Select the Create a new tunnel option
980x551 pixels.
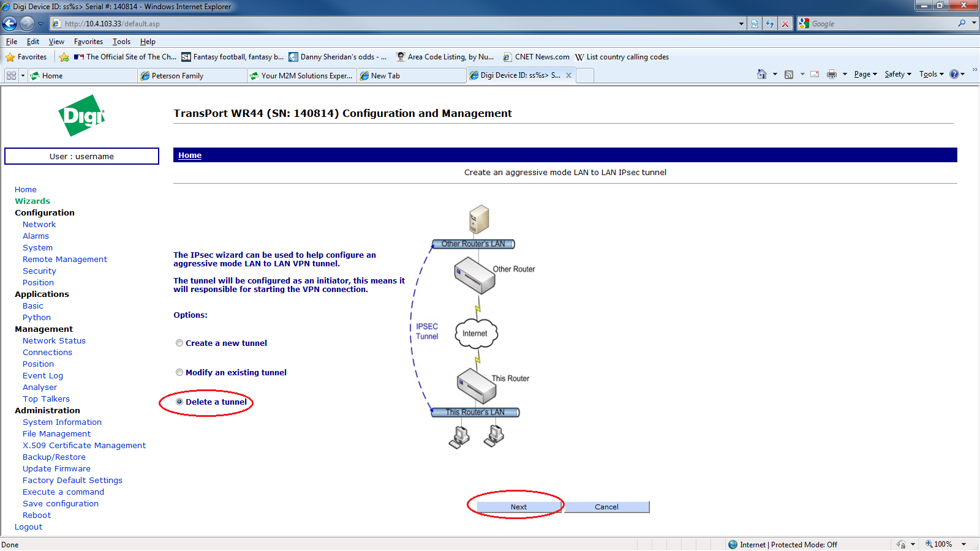(179, 343)
